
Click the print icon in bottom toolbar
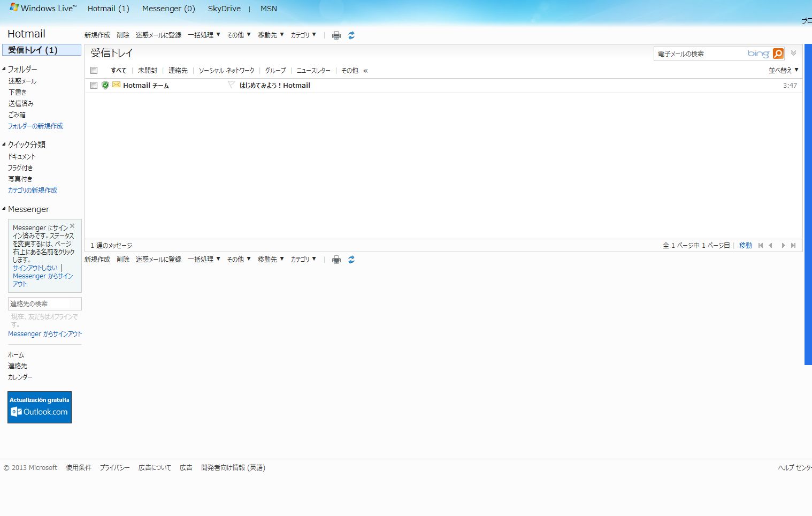[x=336, y=260]
